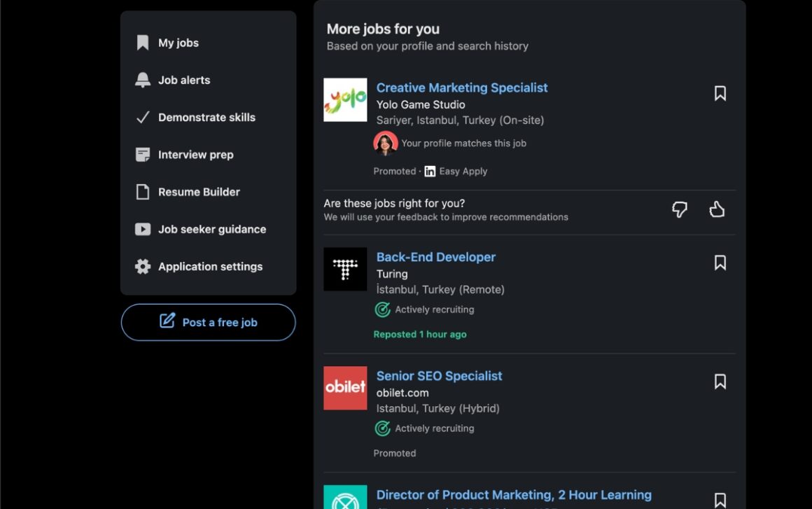Open the Job alerts bell icon
The width and height of the screenshot is (812, 509).
pyautogui.click(x=142, y=80)
